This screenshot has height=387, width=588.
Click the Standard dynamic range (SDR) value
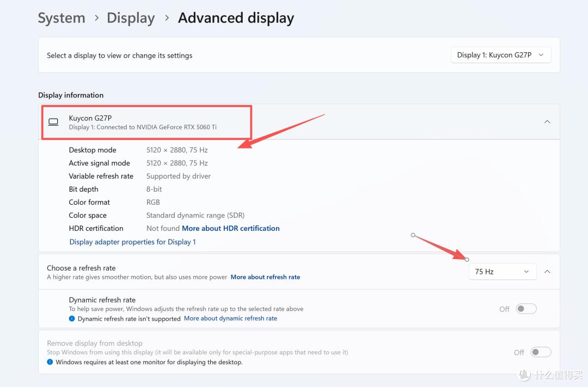click(195, 215)
